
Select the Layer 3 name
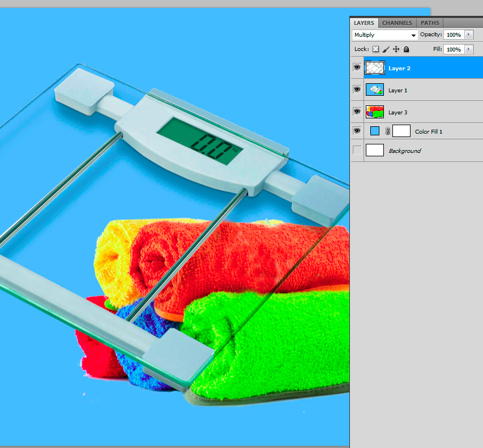(x=397, y=113)
